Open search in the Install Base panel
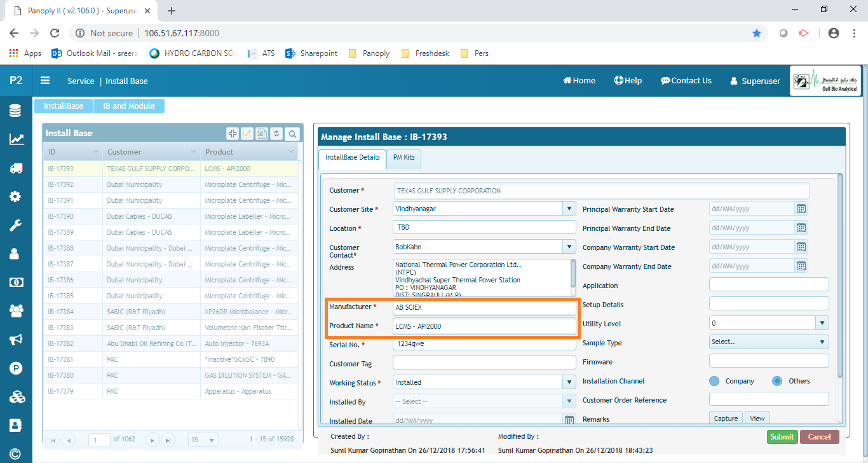Image resolution: width=868 pixels, height=463 pixels. pos(292,134)
